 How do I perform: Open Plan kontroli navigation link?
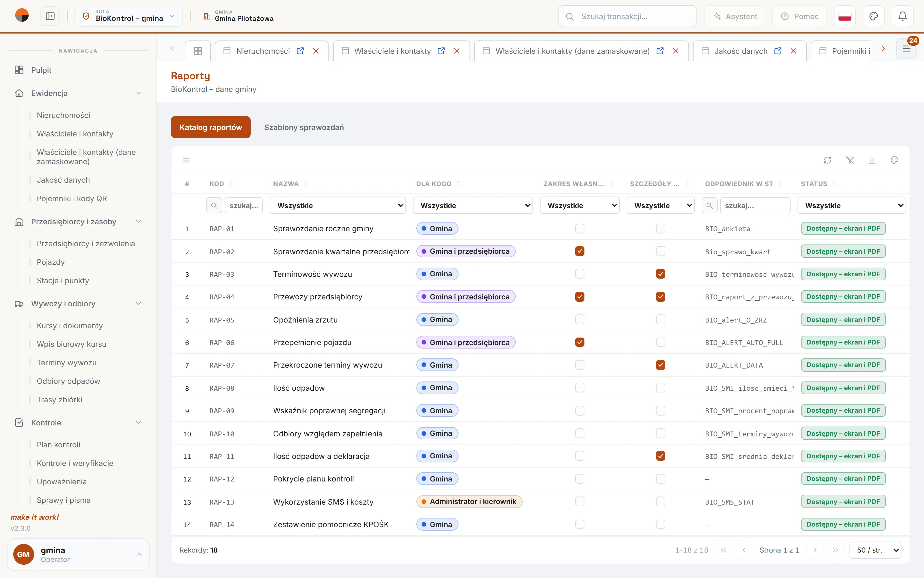click(58, 444)
